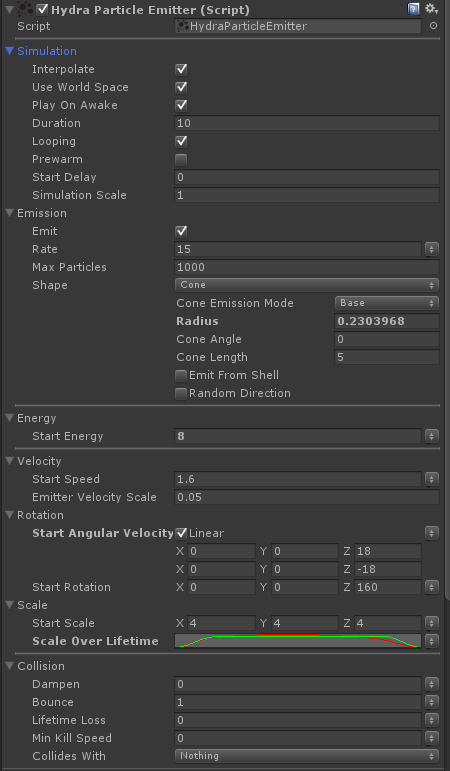Open Start Speed mode stepper button
This screenshot has height=771, width=450.
pyautogui.click(x=431, y=479)
